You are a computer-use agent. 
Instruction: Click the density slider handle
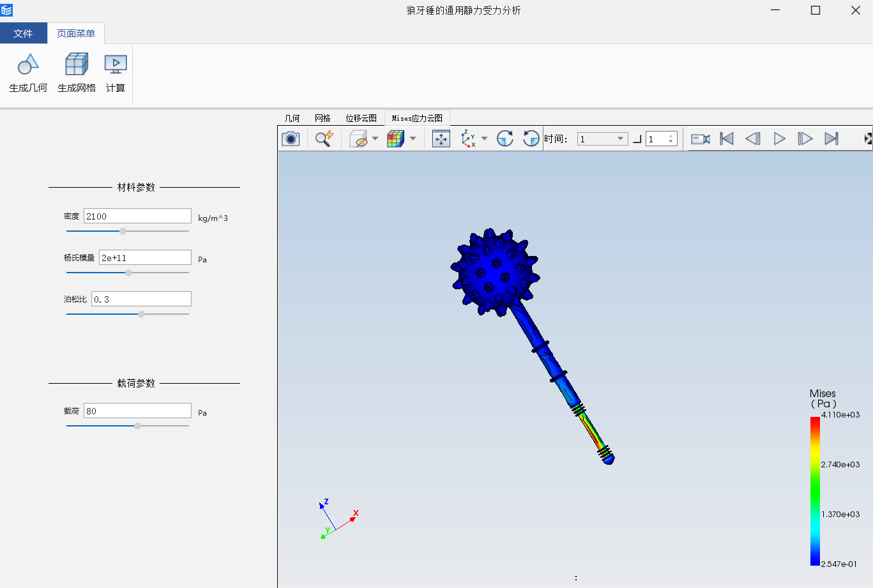[x=123, y=231]
